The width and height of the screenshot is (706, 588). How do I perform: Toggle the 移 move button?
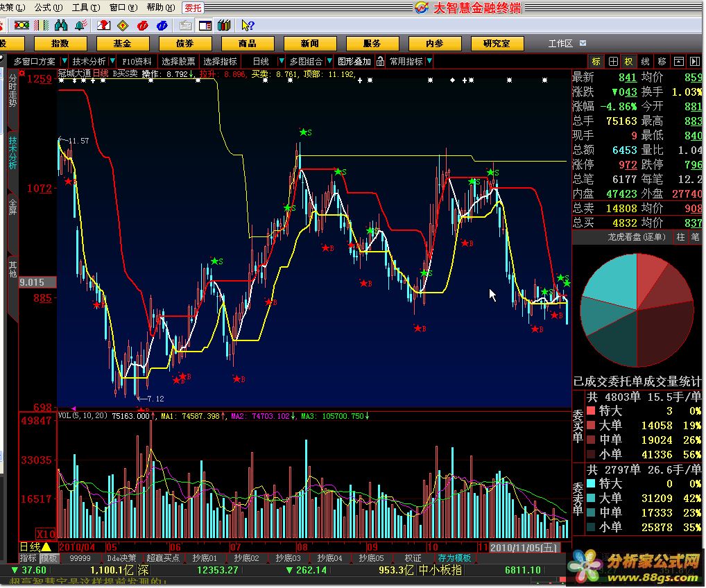pyautogui.click(x=662, y=61)
